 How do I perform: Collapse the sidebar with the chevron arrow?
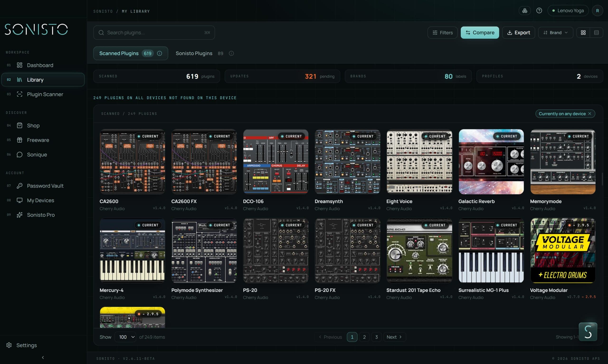pos(43,357)
